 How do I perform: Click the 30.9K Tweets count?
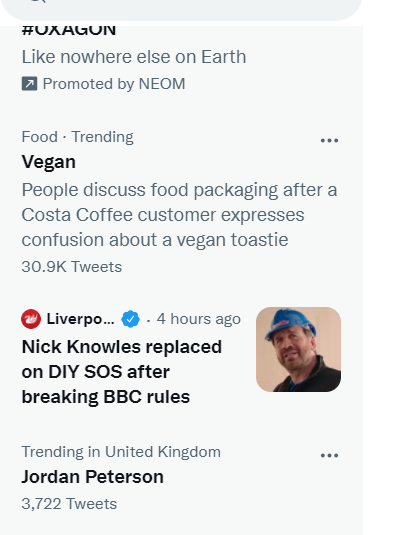pos(72,266)
